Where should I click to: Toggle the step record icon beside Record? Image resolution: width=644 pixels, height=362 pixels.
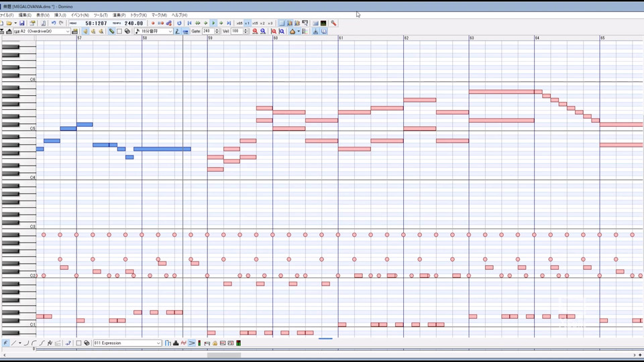(160, 23)
